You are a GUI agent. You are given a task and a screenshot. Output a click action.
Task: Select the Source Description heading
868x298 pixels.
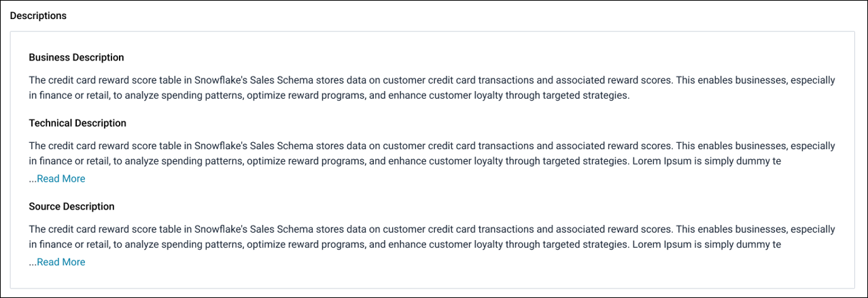[71, 206]
